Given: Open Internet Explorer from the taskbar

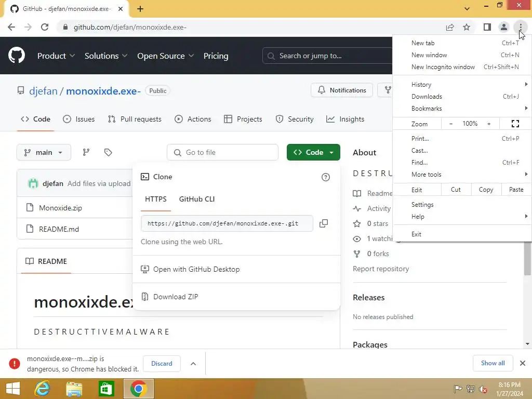Looking at the screenshot, I should point(43,389).
